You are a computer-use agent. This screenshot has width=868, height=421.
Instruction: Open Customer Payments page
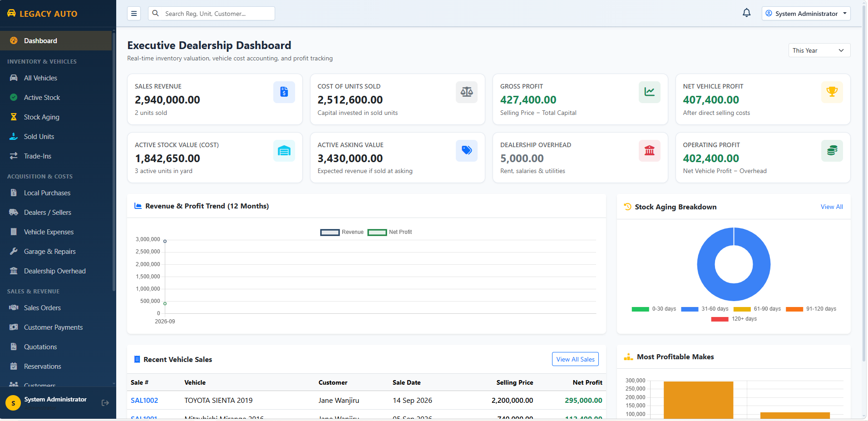tap(56, 327)
